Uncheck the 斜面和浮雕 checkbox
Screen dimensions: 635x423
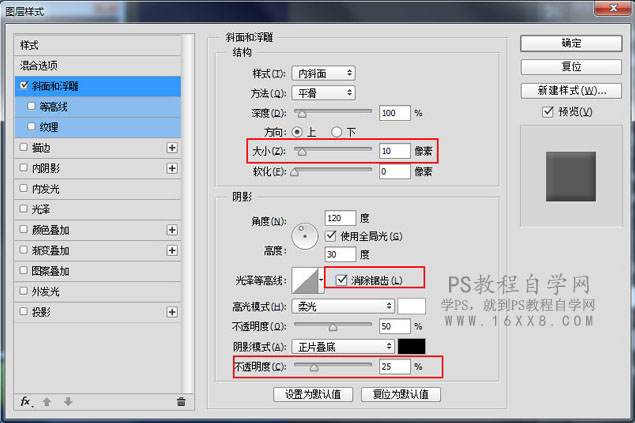(24, 85)
